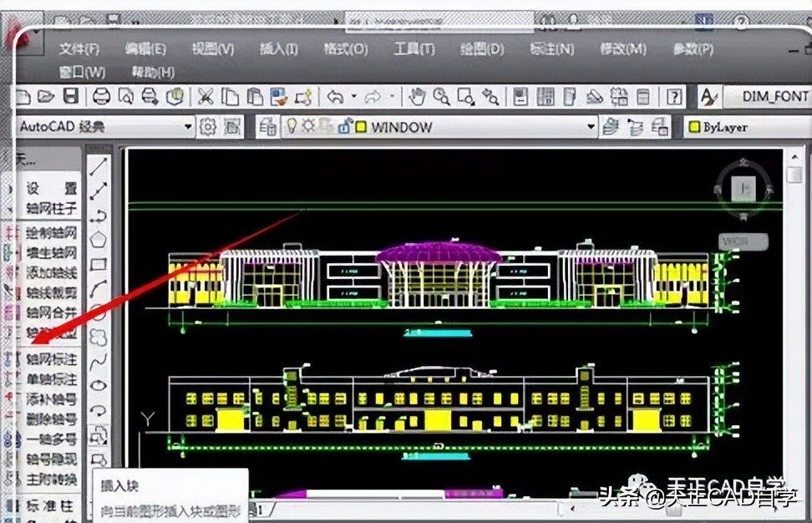812x523 pixels.
Task: Save the drawing with the Save icon
Action: click(69, 96)
